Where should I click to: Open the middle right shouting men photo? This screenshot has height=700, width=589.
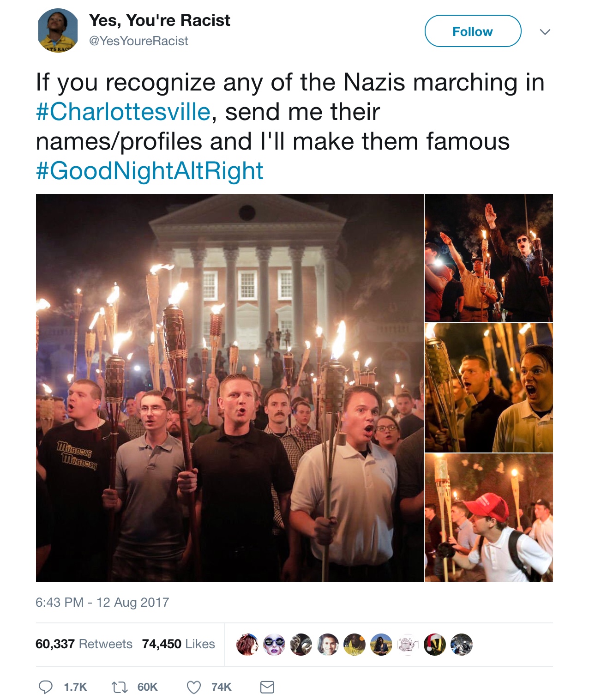(489, 388)
